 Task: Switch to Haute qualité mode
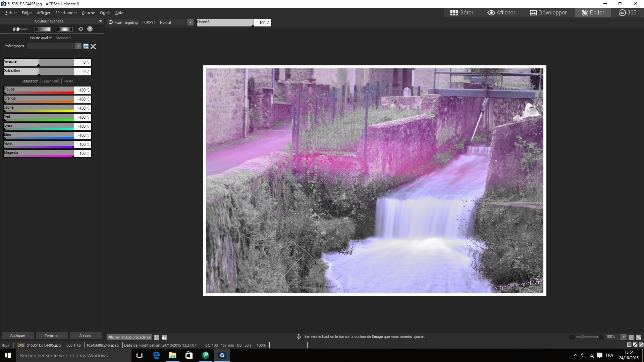click(x=41, y=38)
